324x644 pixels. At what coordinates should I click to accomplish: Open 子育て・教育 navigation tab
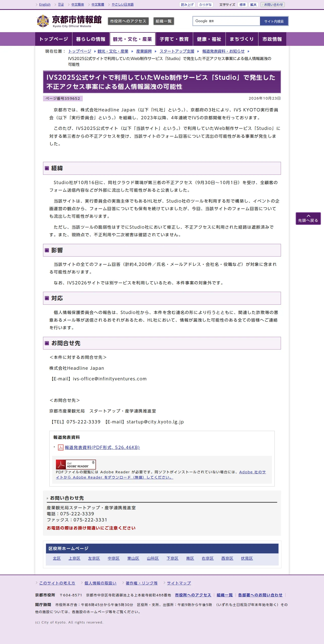tap(174, 39)
